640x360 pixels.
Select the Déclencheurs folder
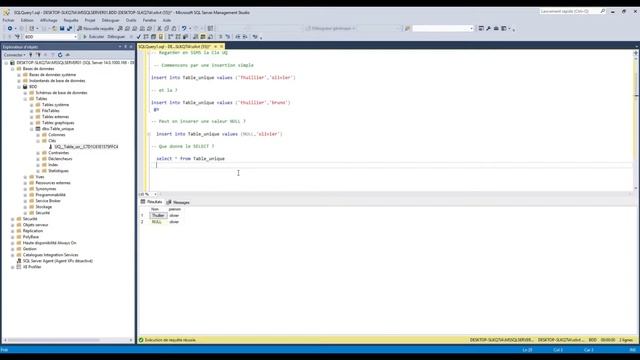tap(60, 159)
